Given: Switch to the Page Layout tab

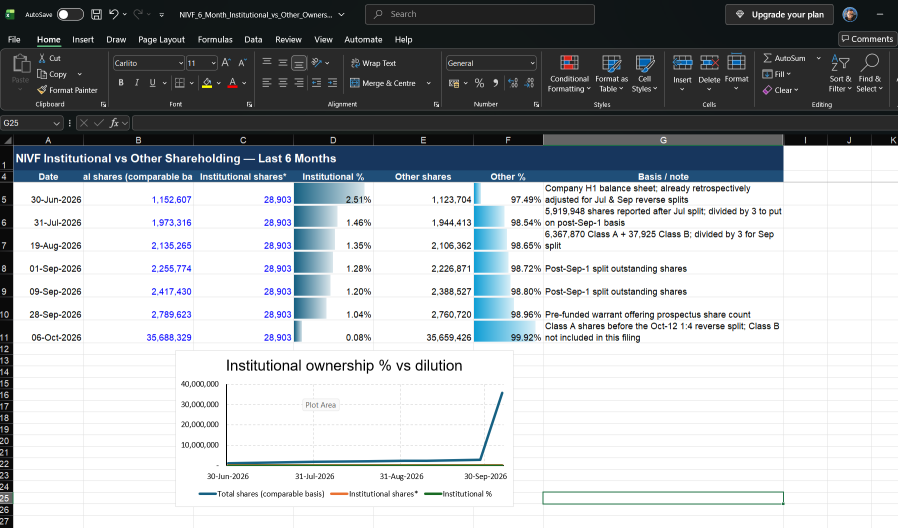Looking at the screenshot, I should (x=161, y=40).
